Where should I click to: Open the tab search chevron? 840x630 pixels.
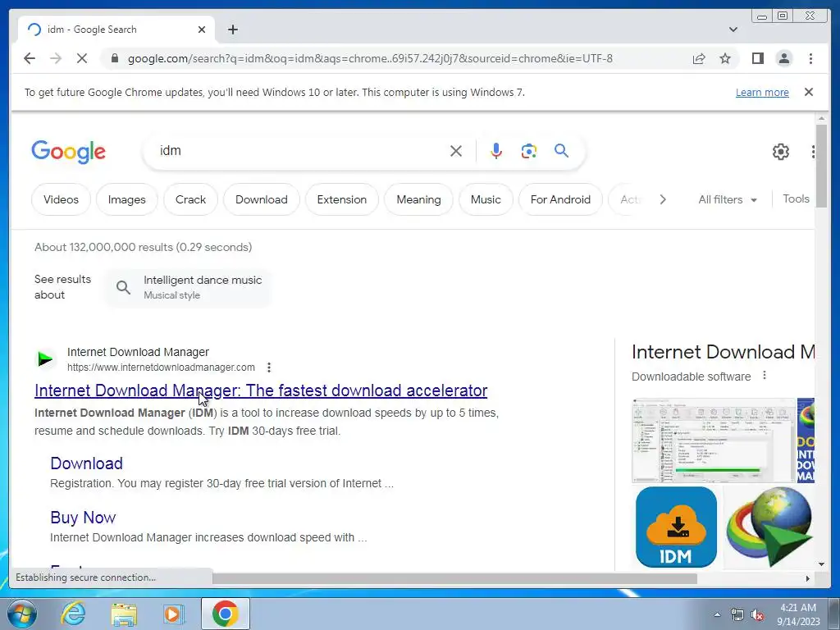click(733, 30)
